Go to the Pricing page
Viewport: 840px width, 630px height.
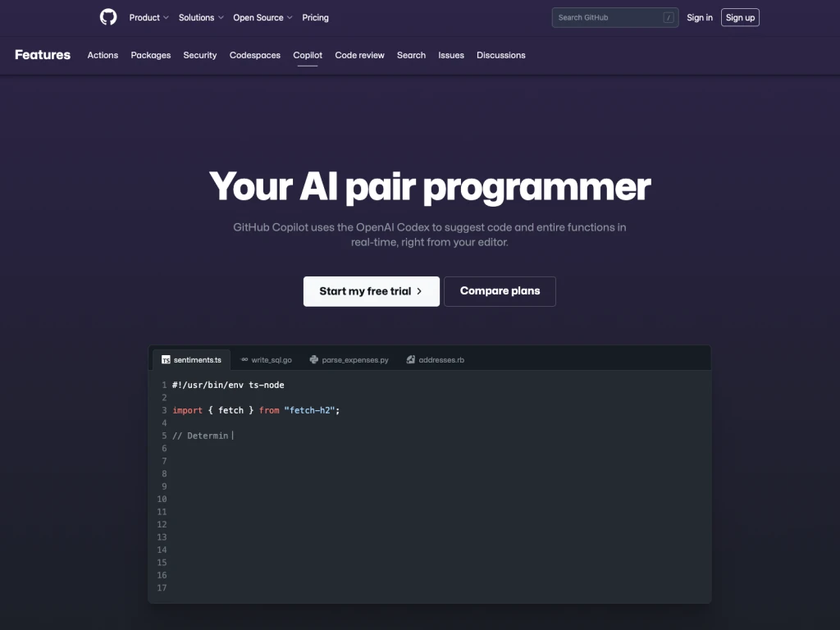(x=315, y=18)
